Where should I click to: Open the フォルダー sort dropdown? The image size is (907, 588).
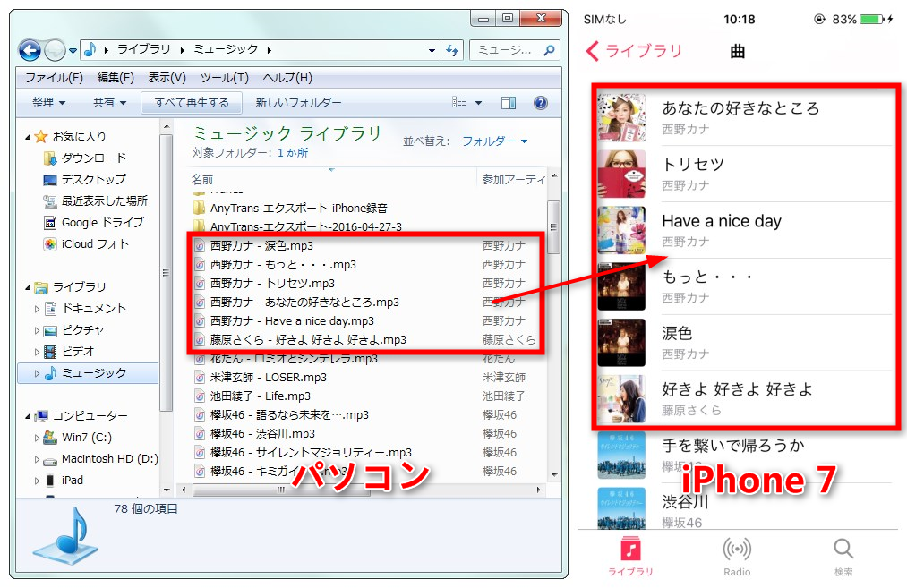pos(494,141)
